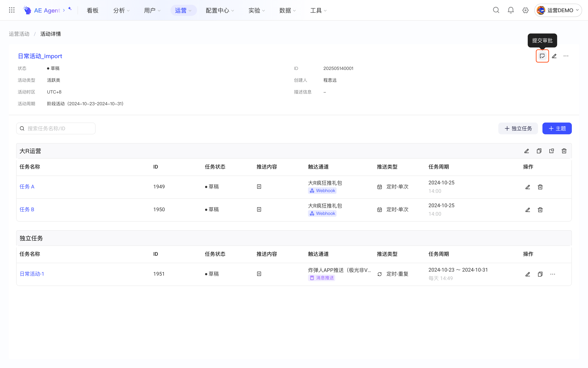Delete 任务 A using trash icon
Screen dimensions: 588x368
[x=540, y=187]
